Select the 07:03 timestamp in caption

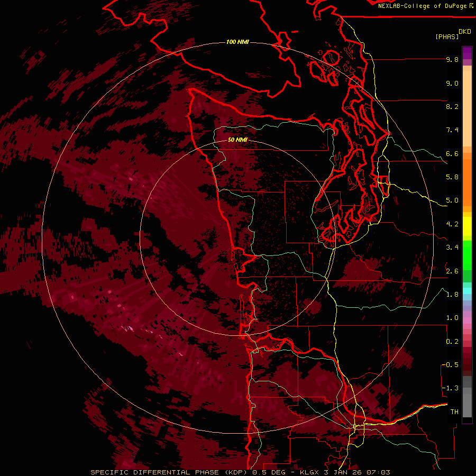click(x=378, y=472)
